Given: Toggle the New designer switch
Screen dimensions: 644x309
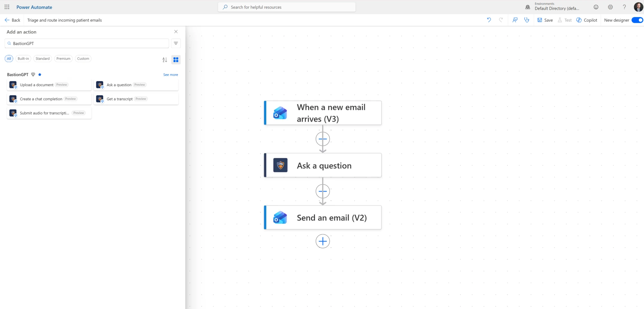Looking at the screenshot, I should click(x=637, y=20).
